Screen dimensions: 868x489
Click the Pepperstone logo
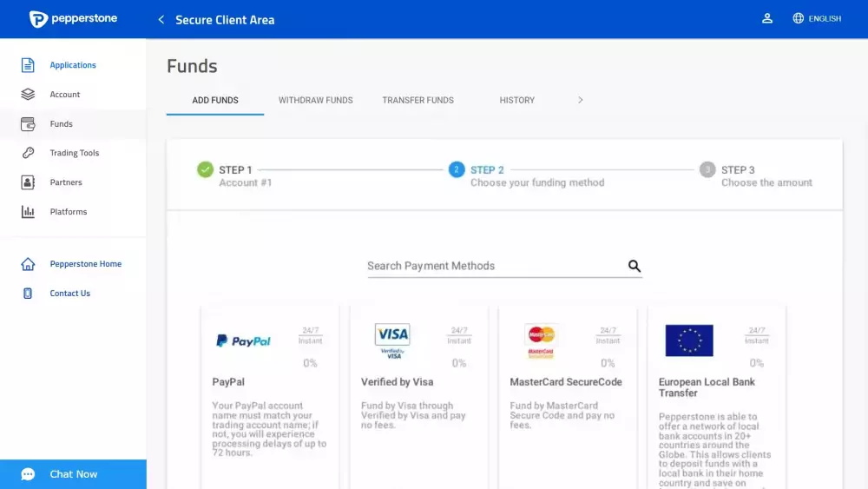[x=73, y=19]
